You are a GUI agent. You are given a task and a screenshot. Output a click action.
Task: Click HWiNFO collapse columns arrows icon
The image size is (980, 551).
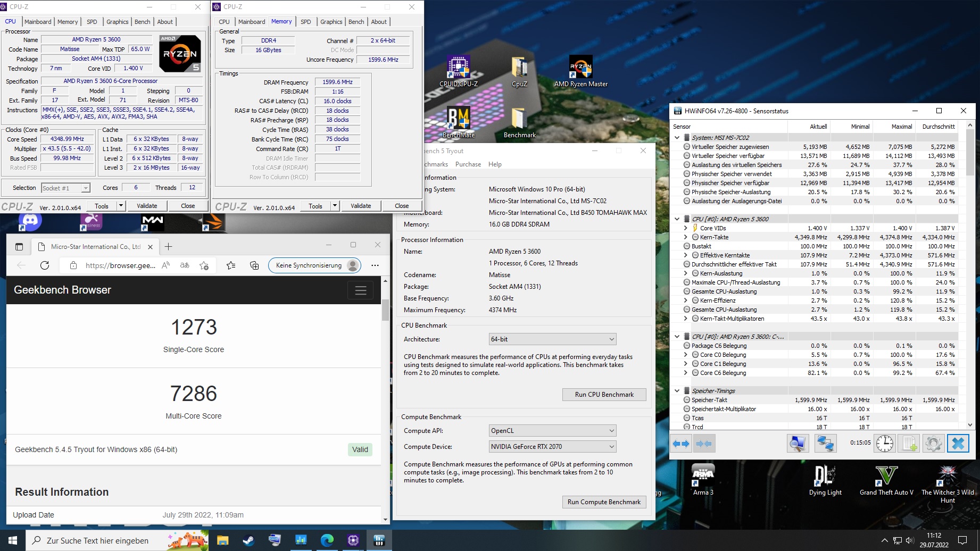(704, 444)
